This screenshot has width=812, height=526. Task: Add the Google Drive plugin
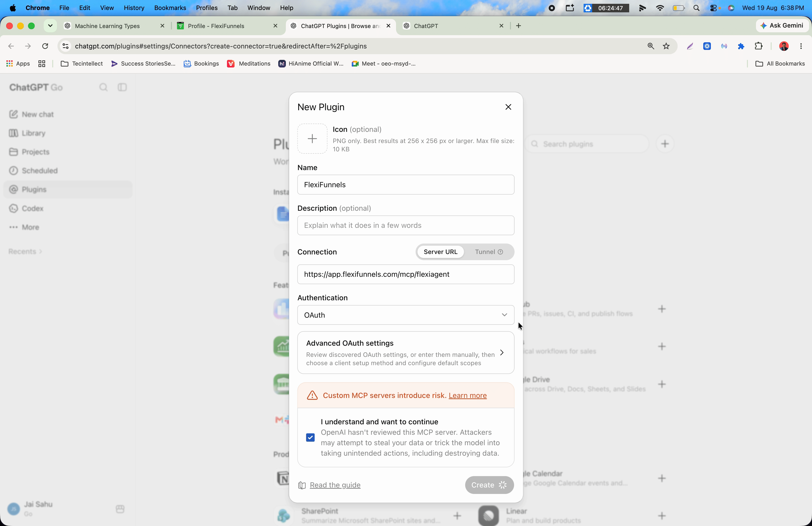[661, 384]
